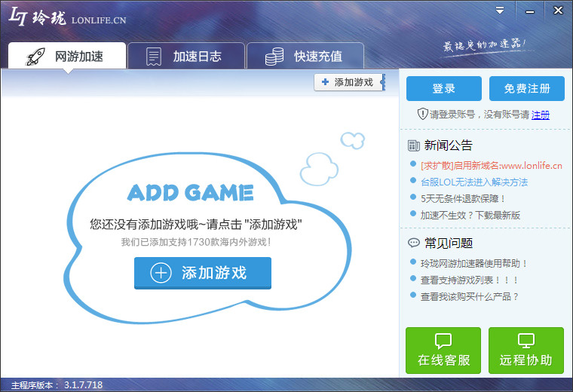The width and height of the screenshot is (573, 392).
Task: Click the newspaper icon next to 新闻公告
Action: pos(414,145)
